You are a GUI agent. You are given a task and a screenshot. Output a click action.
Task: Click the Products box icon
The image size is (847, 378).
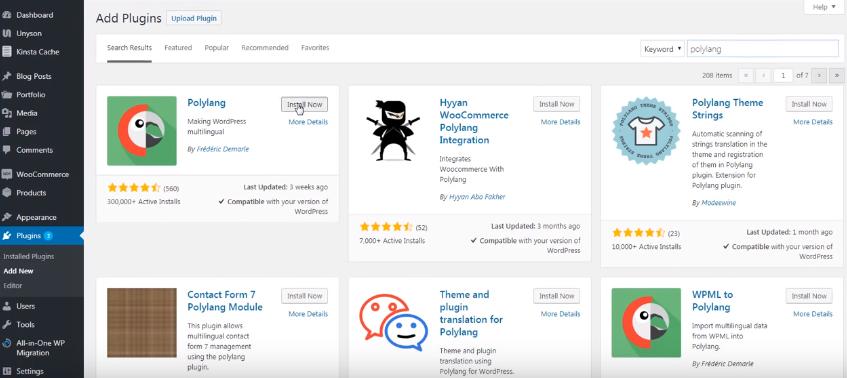click(x=7, y=193)
